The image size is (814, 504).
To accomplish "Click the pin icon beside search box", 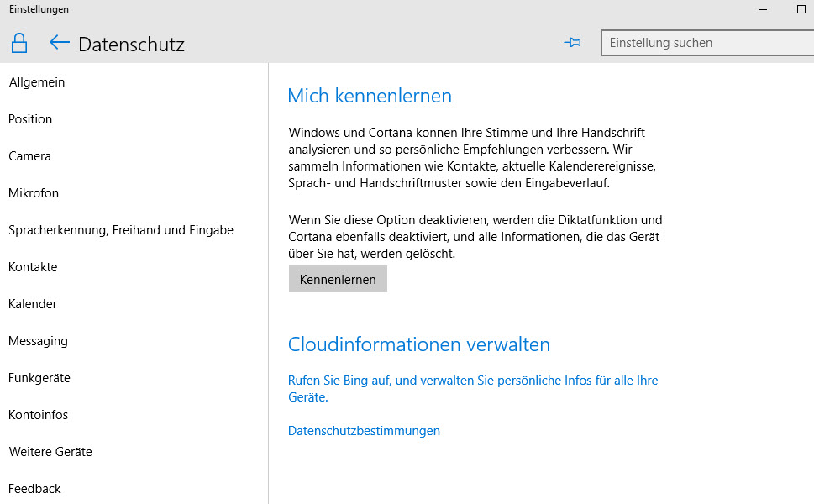I will 573,43.
